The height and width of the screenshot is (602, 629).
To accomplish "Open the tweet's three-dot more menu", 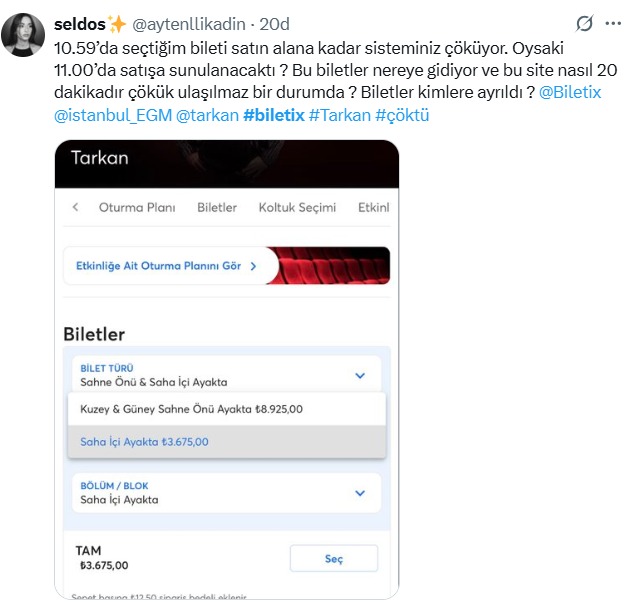I will click(x=611, y=23).
